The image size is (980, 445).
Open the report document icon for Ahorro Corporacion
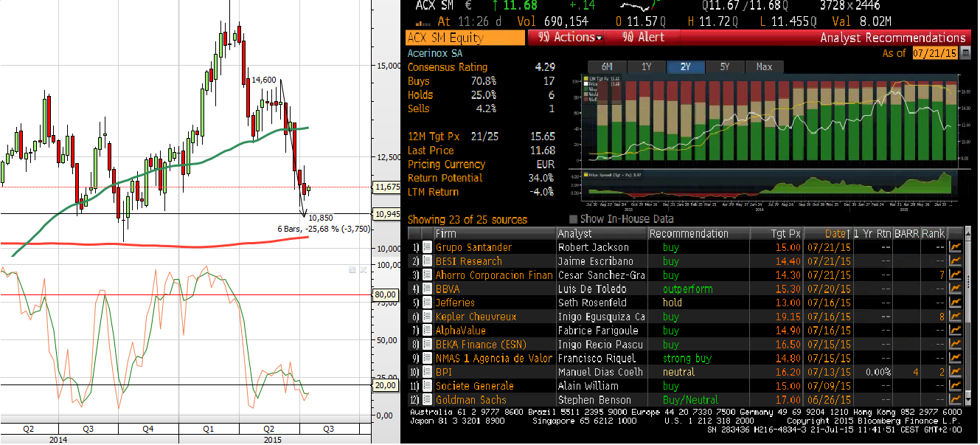427,275
